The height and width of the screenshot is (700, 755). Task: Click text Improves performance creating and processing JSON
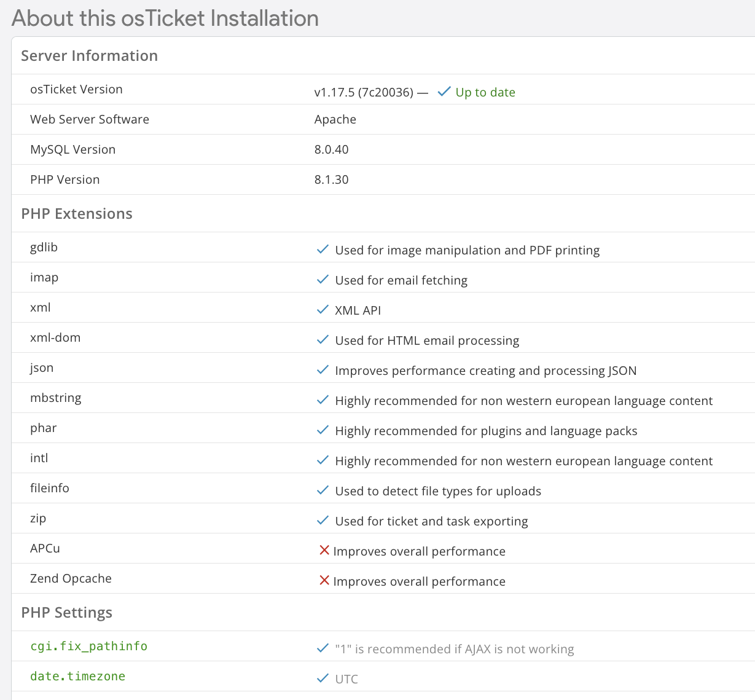[x=486, y=371]
